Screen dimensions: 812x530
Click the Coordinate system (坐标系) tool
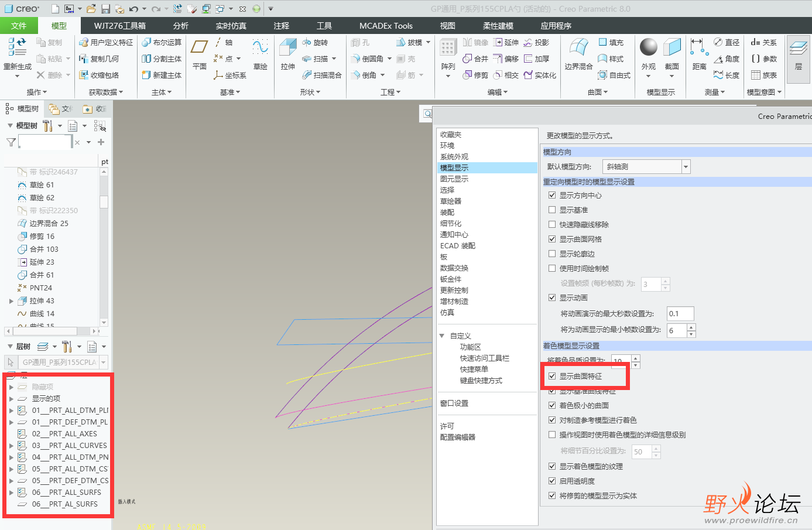(x=230, y=75)
